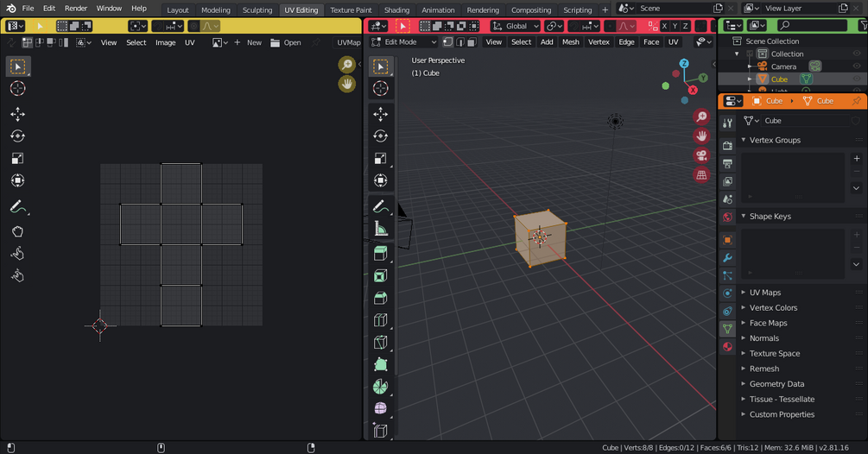Toggle Z axis mirror in 3D viewport header
Viewport: 868px width, 454px height.
point(685,26)
